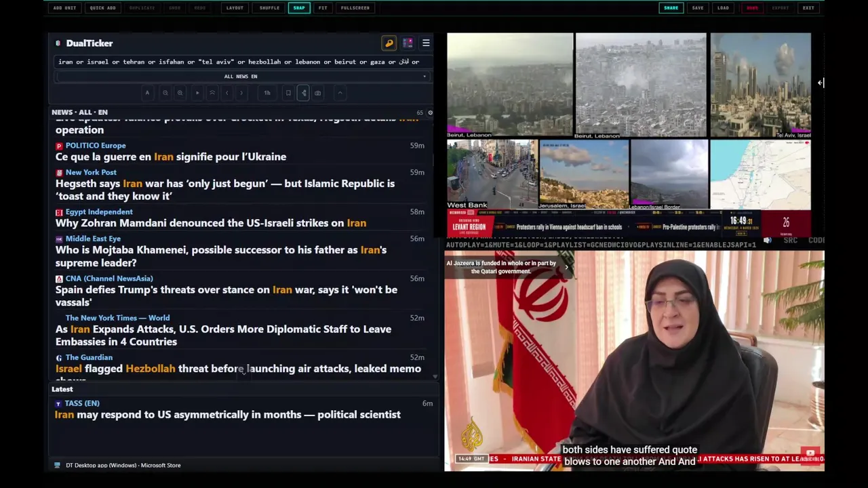Click the double-chevron up scroll-to-top icon

pos(212,93)
